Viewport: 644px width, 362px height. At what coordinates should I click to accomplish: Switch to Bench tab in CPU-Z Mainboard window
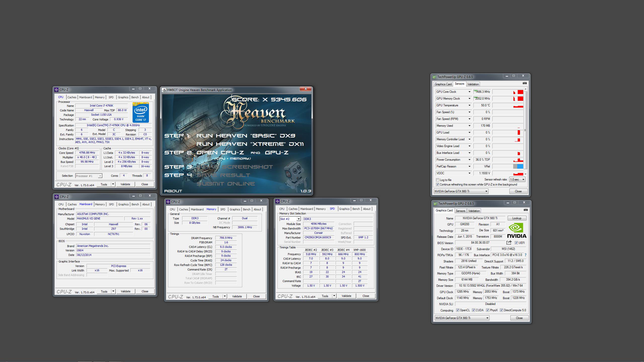135,204
